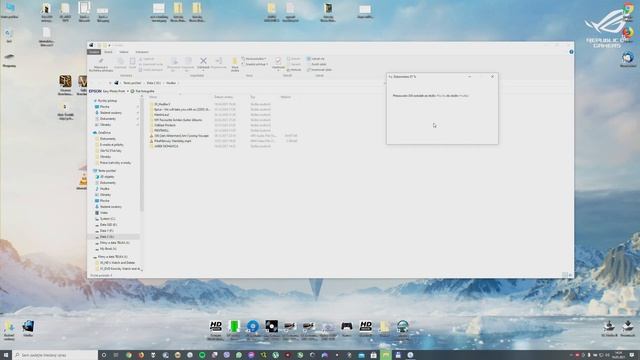Open the vinyl record desktop shortcut

click(271, 326)
